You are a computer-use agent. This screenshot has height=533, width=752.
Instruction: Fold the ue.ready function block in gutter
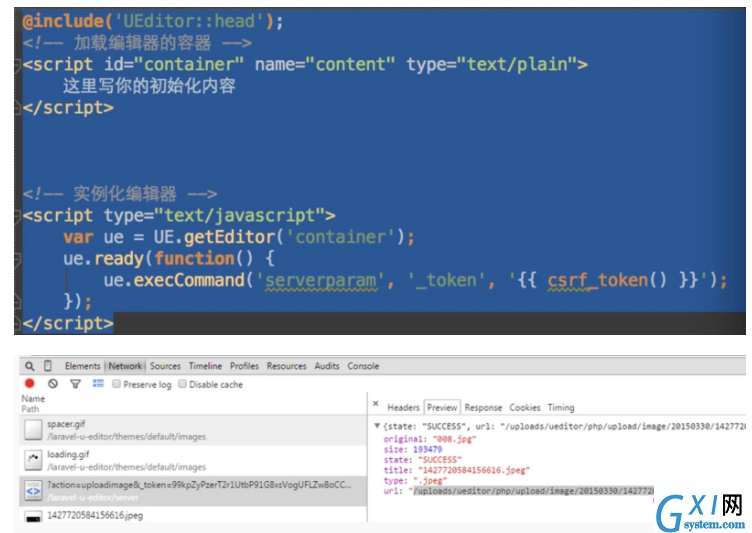[17, 259]
